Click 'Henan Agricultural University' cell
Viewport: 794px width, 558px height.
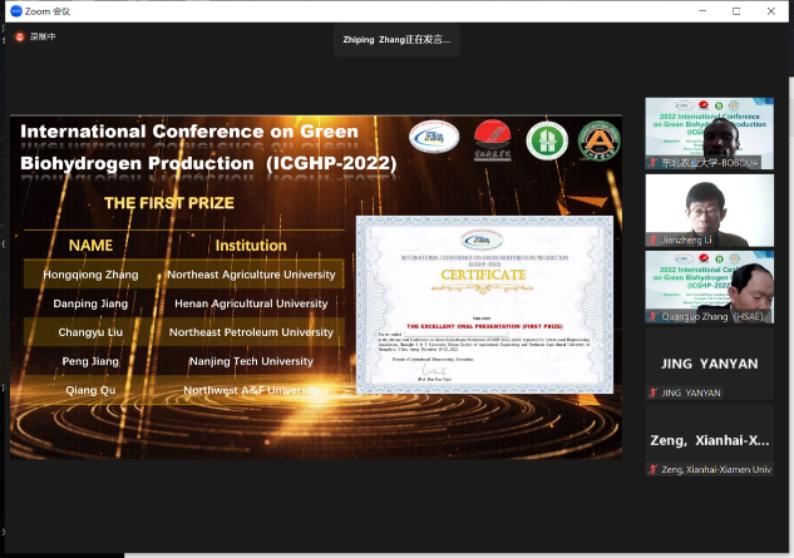coord(251,303)
